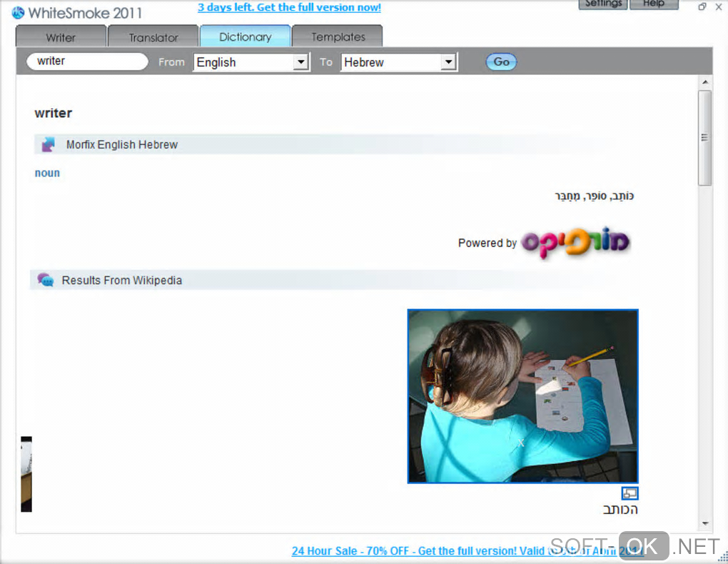728x564 pixels.
Task: Click the Morfix English Hebrew dictionary icon
Action: click(x=48, y=144)
